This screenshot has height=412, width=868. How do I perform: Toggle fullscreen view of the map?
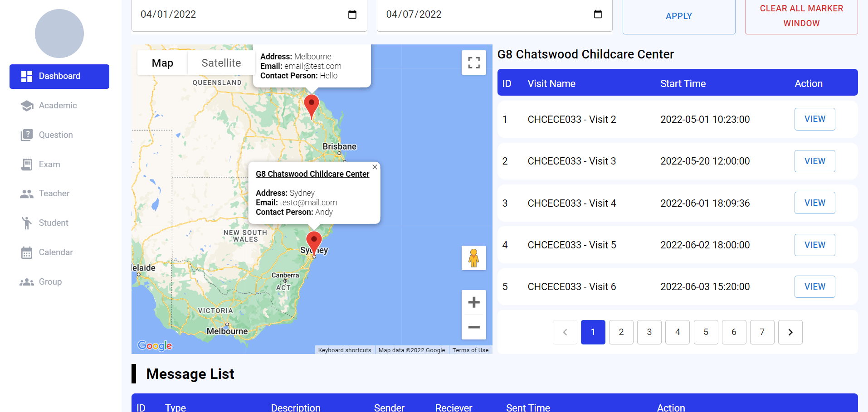473,63
